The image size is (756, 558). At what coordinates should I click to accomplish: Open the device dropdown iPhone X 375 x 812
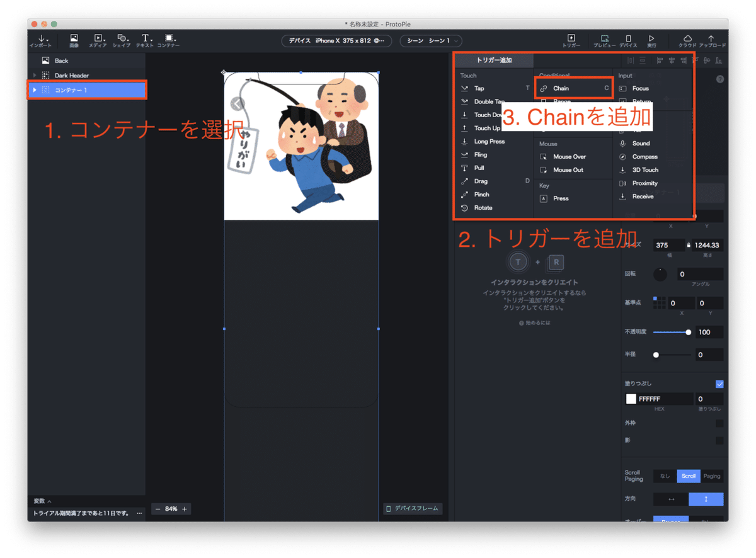coord(336,41)
